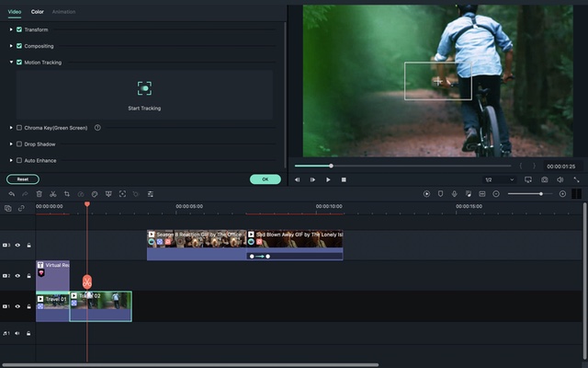Enable the Chroma Key(Green Screen) checkbox

pos(19,128)
